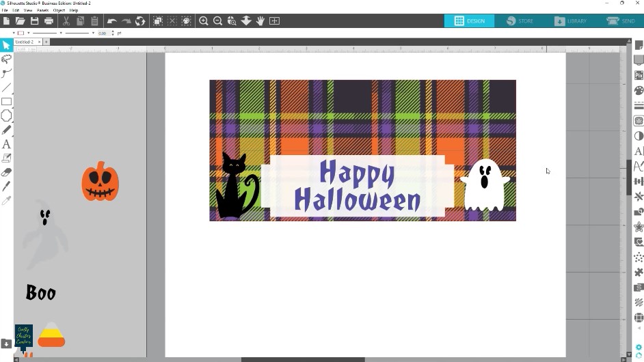This screenshot has height=362, width=644.
Task: Copy selection with the Copy icon
Action: pyautogui.click(x=80, y=21)
